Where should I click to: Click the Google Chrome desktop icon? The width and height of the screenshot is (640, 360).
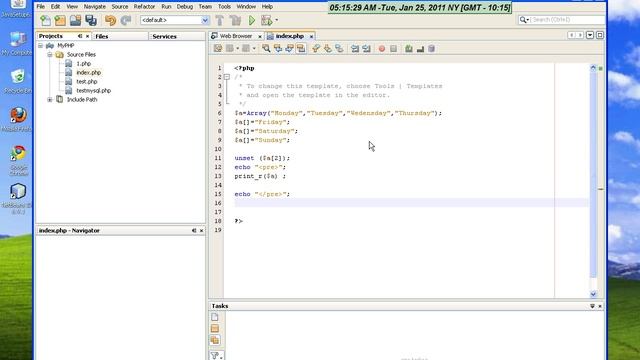point(18,160)
